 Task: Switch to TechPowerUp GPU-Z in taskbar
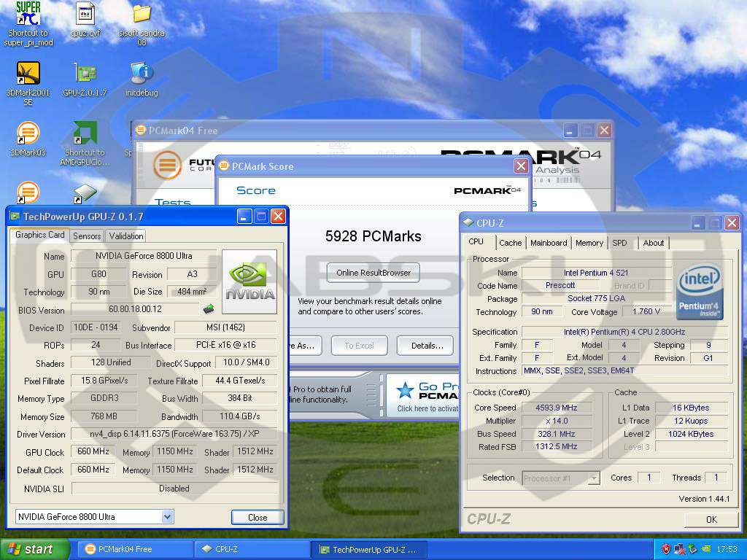369,549
